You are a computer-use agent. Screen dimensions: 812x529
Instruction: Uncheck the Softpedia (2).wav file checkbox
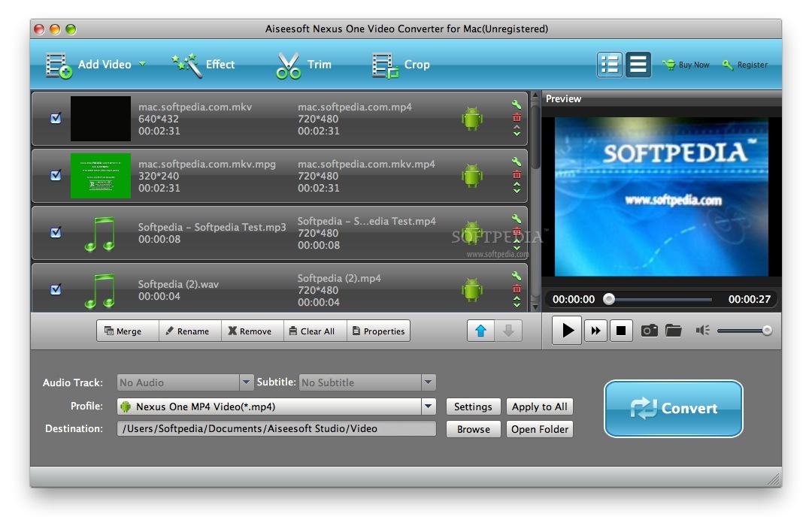(x=56, y=289)
